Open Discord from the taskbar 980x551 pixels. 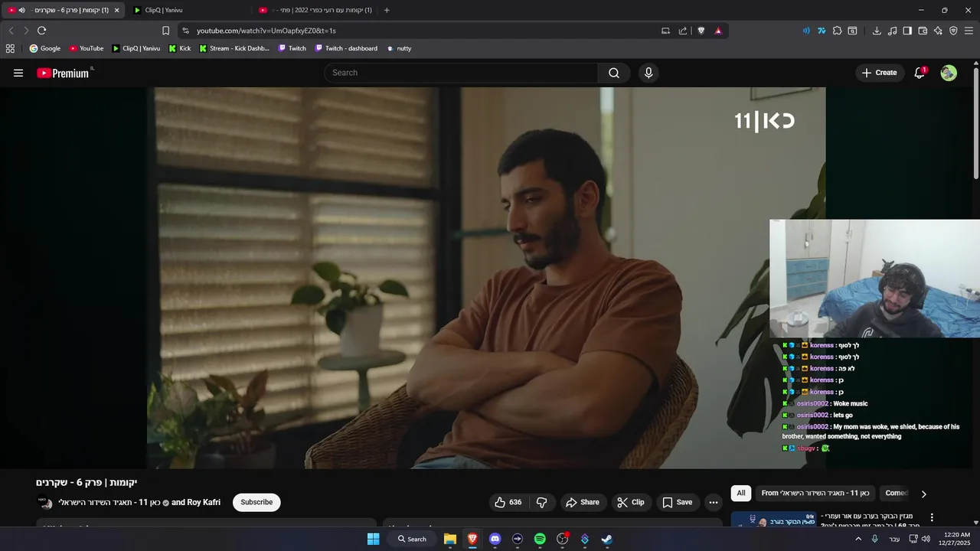point(495,539)
